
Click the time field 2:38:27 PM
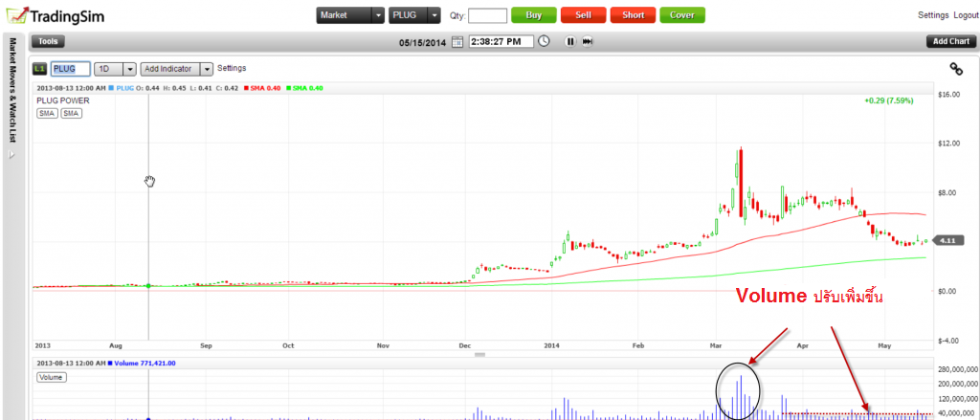point(501,41)
